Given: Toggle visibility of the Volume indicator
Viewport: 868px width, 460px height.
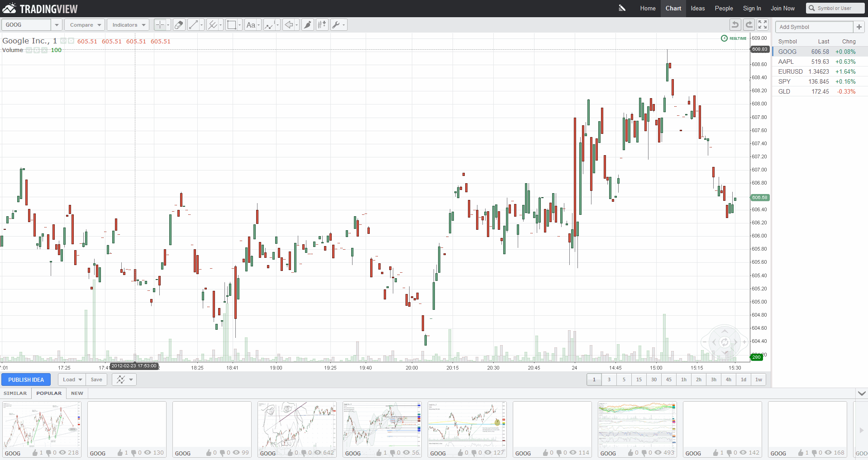Looking at the screenshot, I should point(29,50).
